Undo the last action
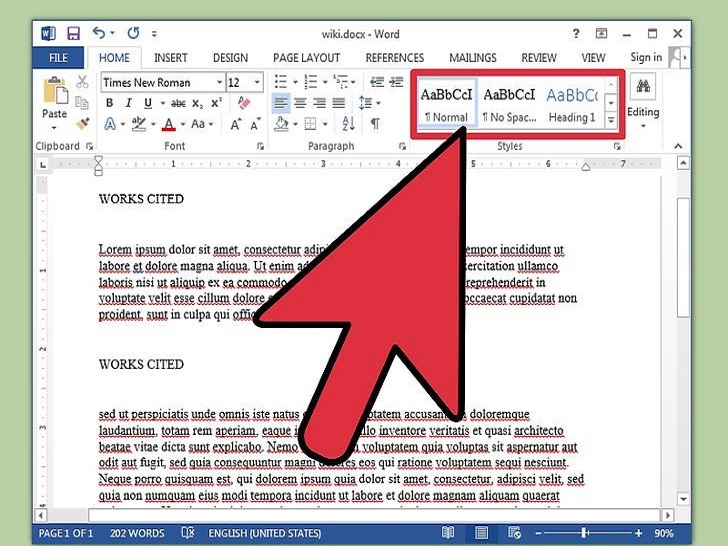The image size is (728, 546). 98,33
